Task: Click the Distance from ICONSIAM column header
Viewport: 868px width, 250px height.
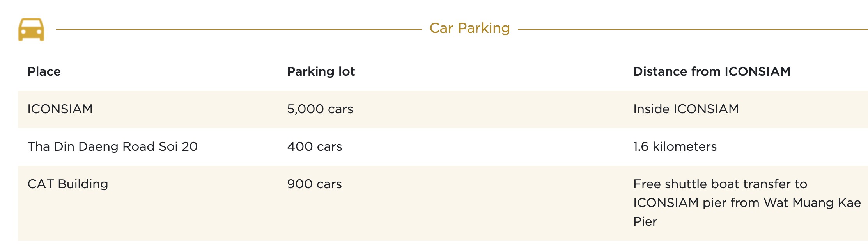Action: coord(712,71)
